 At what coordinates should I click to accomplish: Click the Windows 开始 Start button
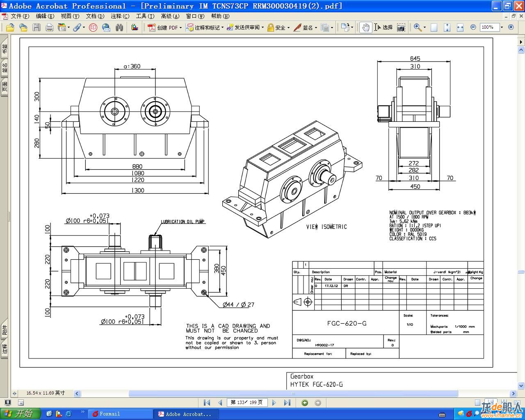[20, 414]
